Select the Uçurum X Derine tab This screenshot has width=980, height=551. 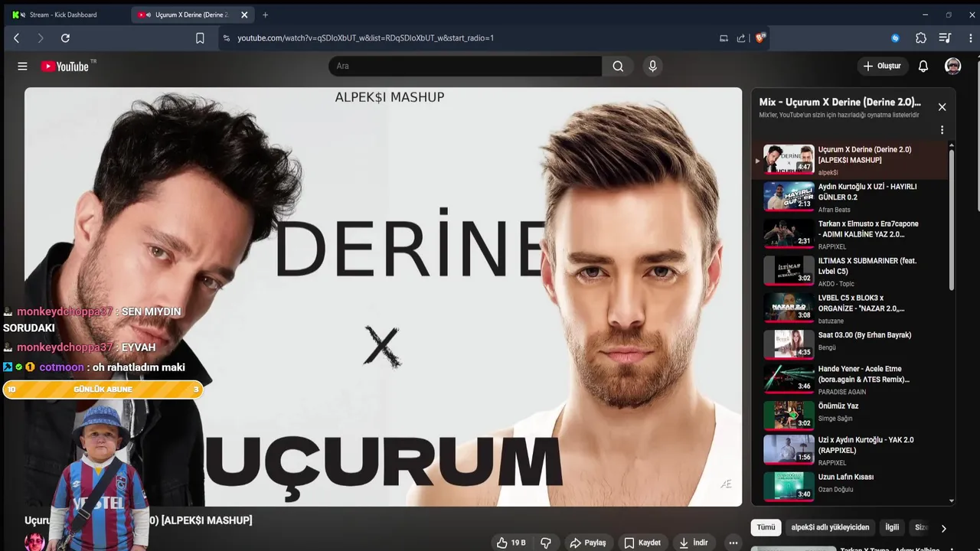190,15
